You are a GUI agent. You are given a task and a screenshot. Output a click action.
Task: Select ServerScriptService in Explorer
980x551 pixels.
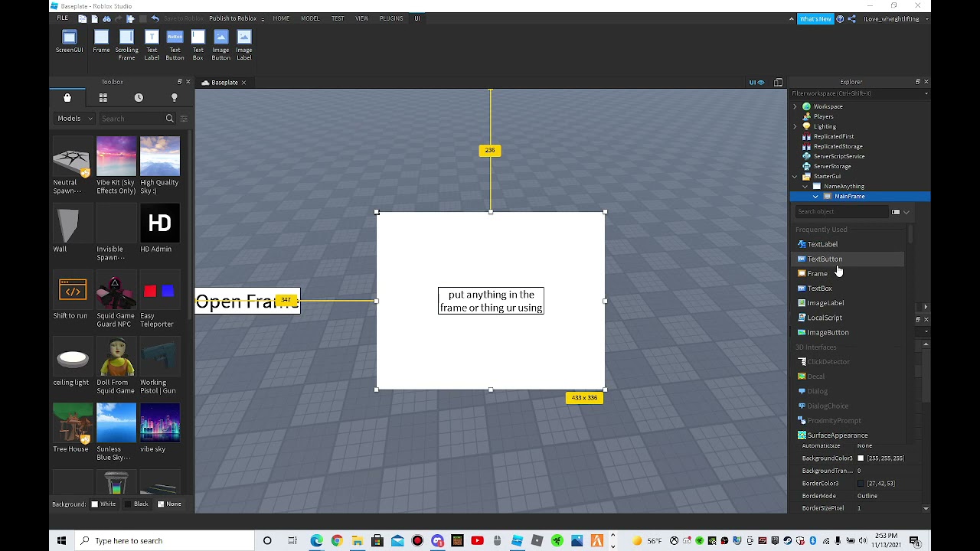[x=839, y=157]
